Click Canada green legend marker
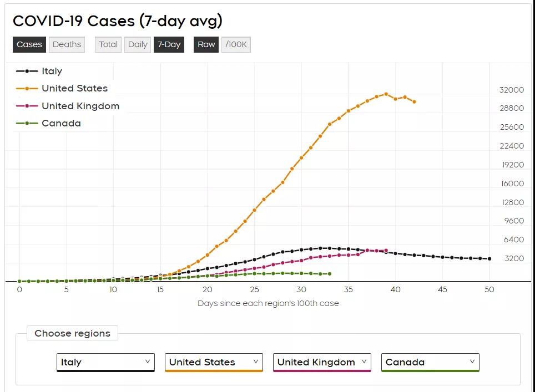Screen dimensions: 535x392 27,123
